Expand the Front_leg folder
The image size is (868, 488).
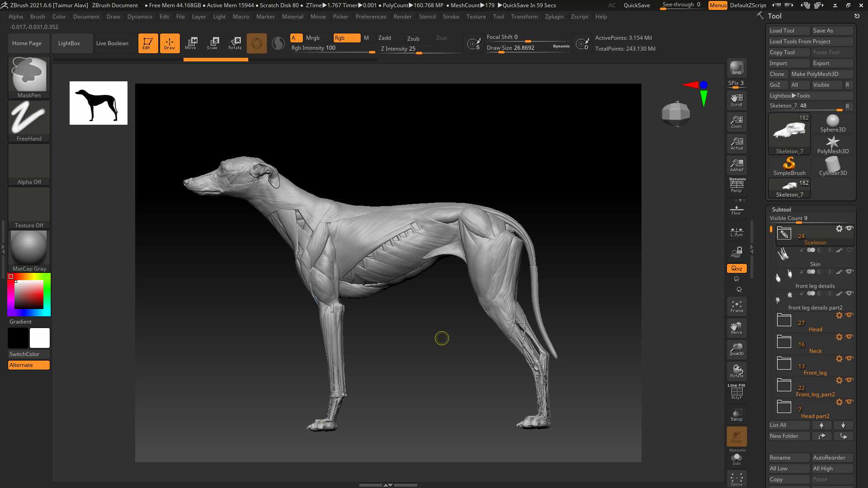click(x=783, y=364)
